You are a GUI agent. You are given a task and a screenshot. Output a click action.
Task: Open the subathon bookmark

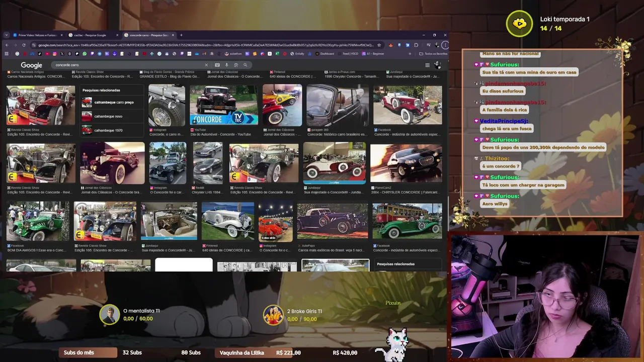click(x=234, y=54)
